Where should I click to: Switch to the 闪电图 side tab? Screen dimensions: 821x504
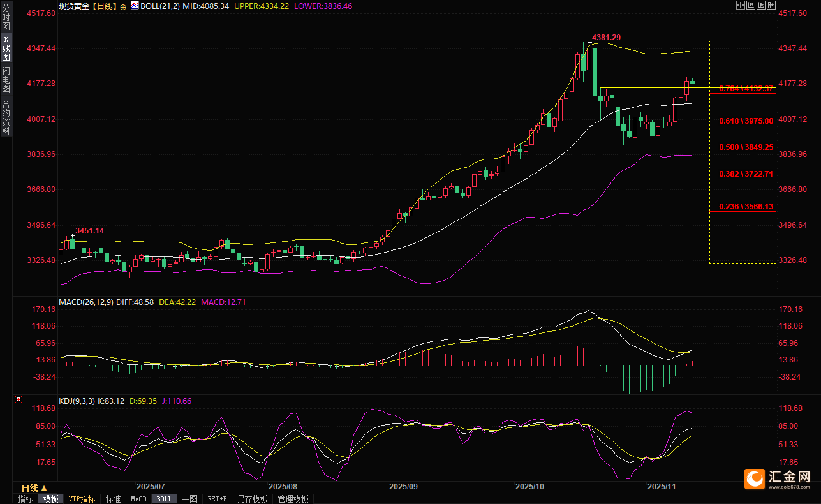point(6,78)
